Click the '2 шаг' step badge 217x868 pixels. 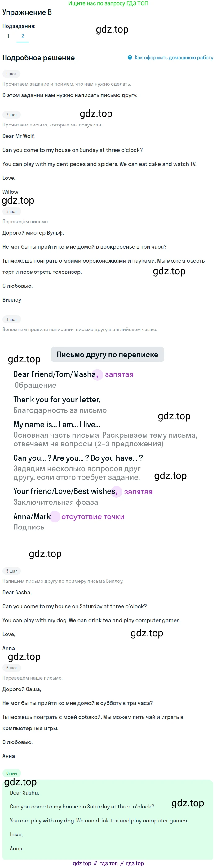point(11,115)
